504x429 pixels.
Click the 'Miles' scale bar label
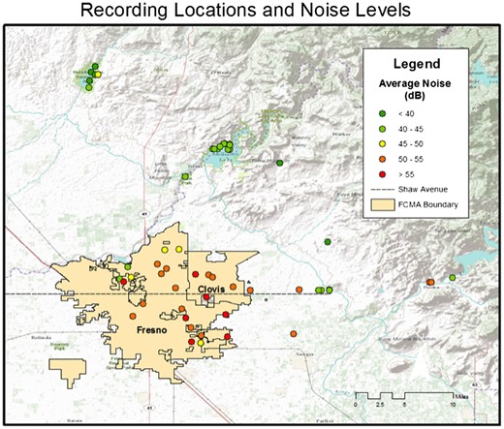(x=461, y=396)
